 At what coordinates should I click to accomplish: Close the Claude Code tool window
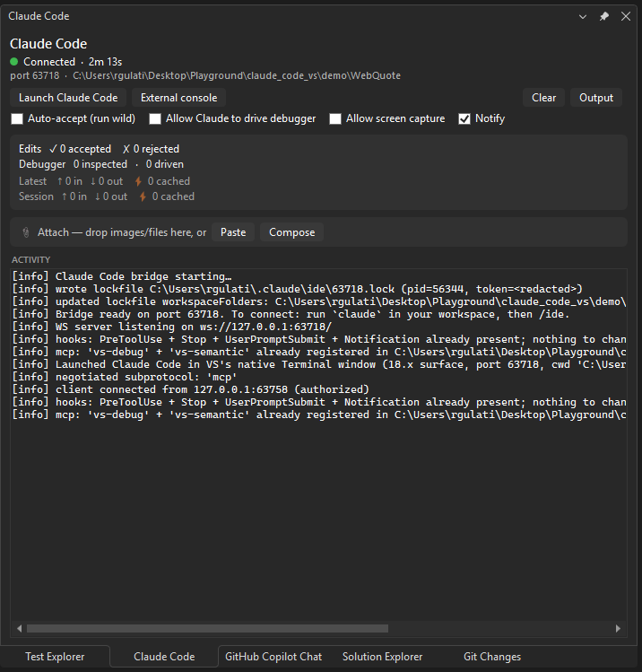626,16
